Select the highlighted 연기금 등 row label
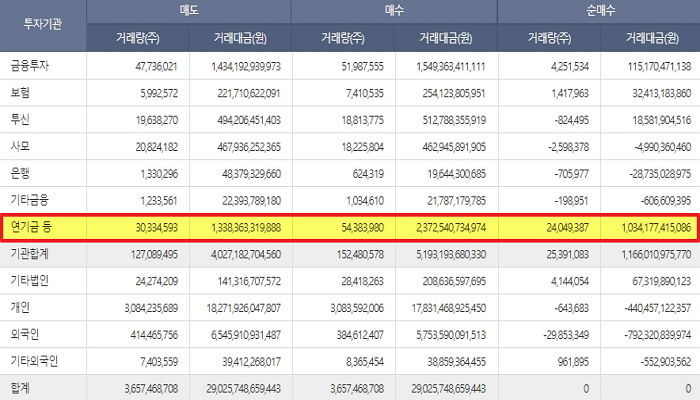This screenshot has height=400, width=700. coord(31,229)
